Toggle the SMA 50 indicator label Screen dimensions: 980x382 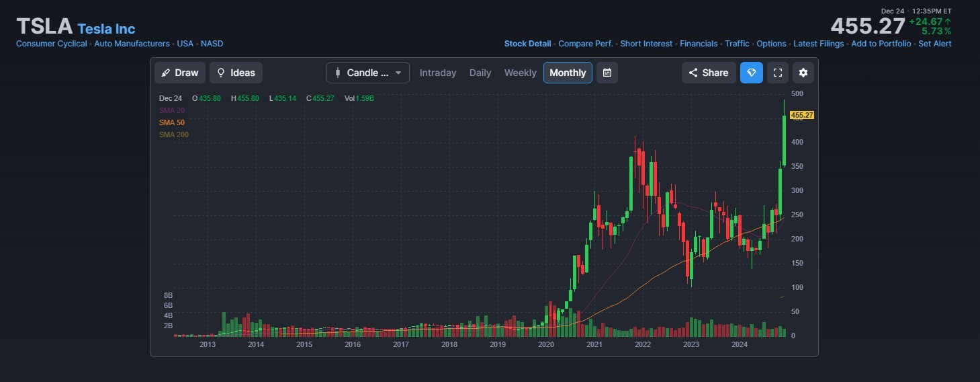point(172,122)
